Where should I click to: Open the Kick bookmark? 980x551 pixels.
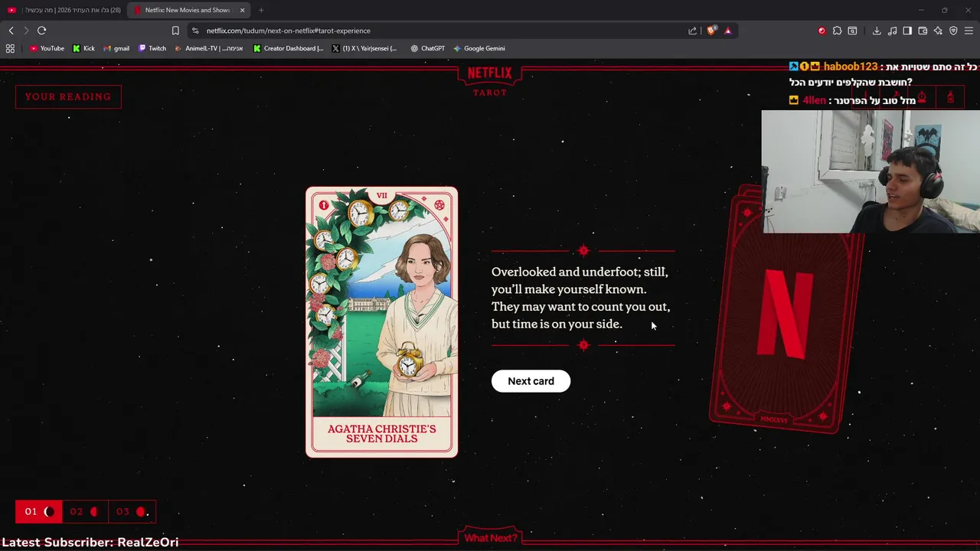83,48
